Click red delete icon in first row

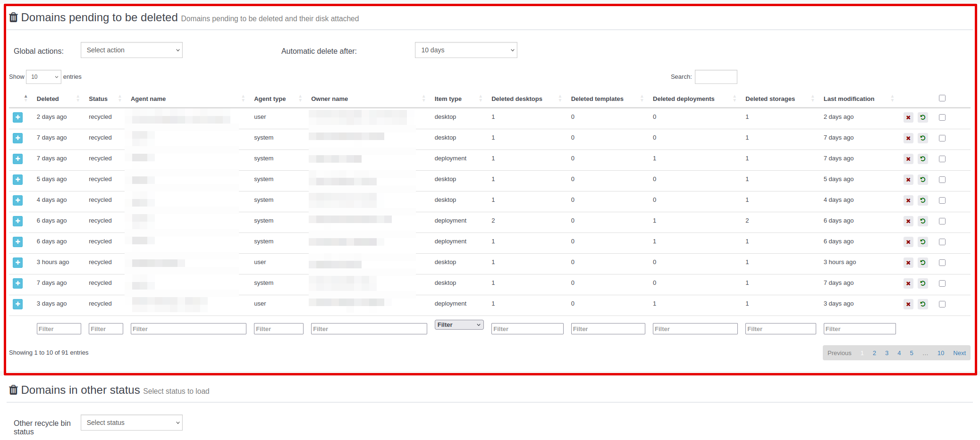tap(908, 117)
